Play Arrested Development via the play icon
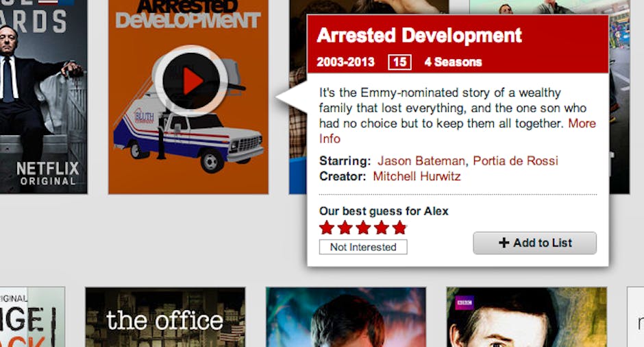The height and width of the screenshot is (347, 644). tap(191, 81)
